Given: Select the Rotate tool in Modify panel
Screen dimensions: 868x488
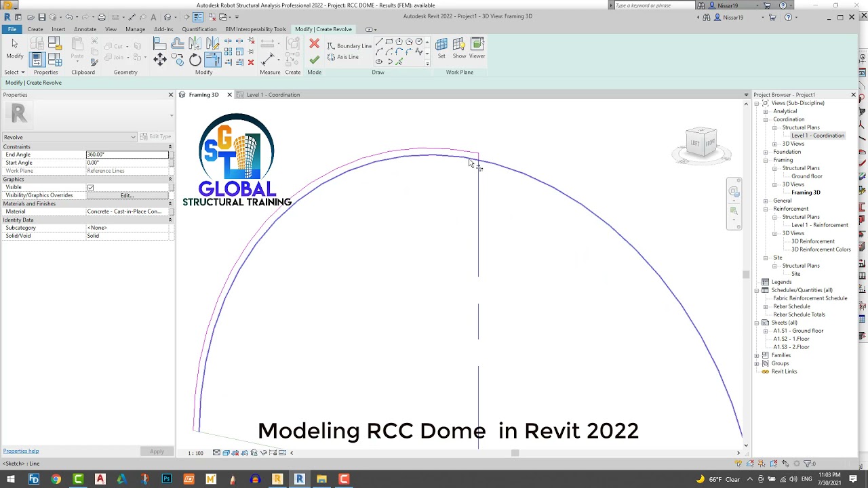Looking at the screenshot, I should click(195, 60).
